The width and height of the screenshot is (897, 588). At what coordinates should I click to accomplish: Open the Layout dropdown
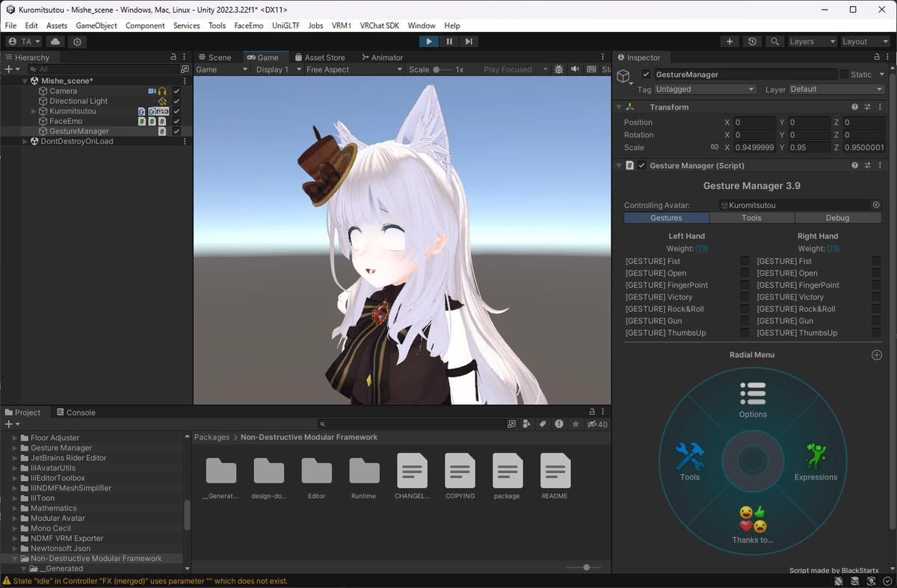866,42
